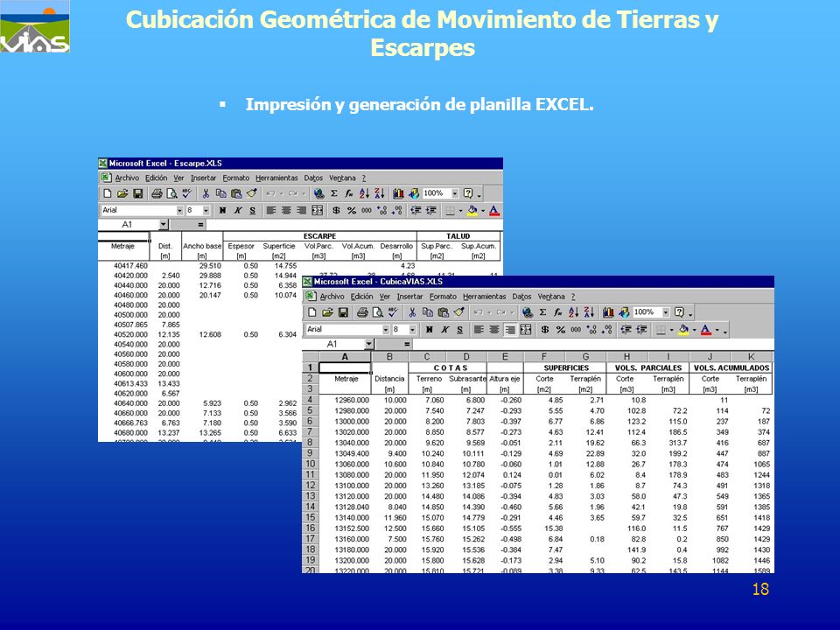Click Currency style $ in CubicaVIAS.XLS window

[x=545, y=330]
